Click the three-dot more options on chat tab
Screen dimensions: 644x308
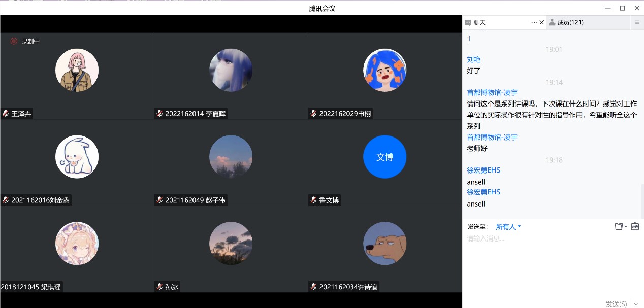[x=534, y=22]
